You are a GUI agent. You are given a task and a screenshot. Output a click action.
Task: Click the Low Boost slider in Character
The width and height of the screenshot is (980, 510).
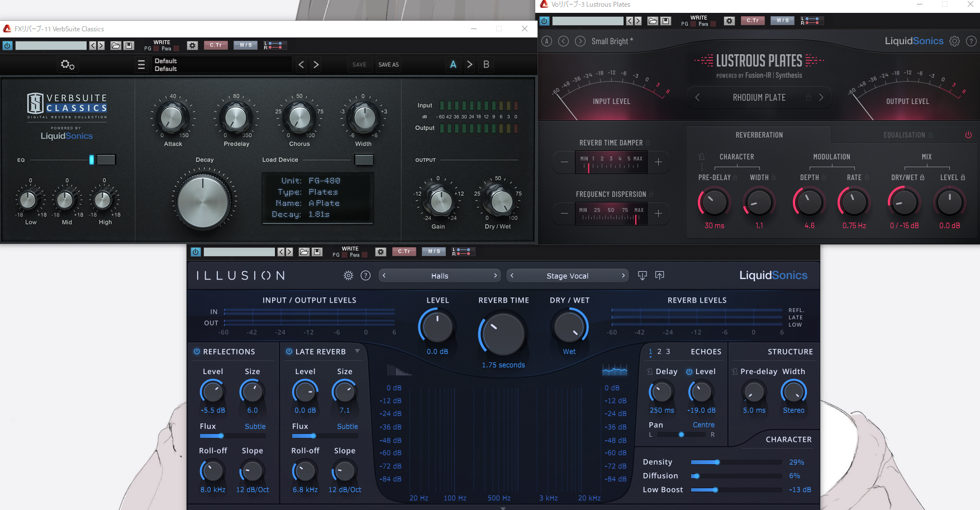736,490
